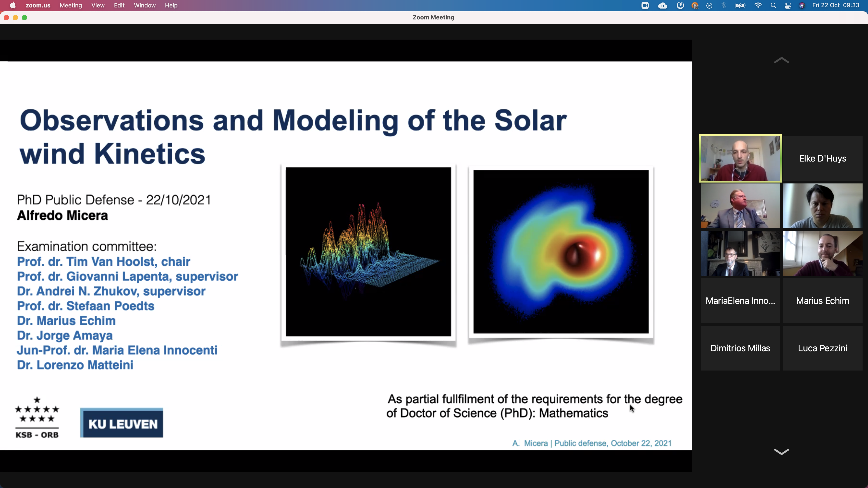Click the name Alfredo Micera
The image size is (868, 488).
pyautogui.click(x=62, y=216)
